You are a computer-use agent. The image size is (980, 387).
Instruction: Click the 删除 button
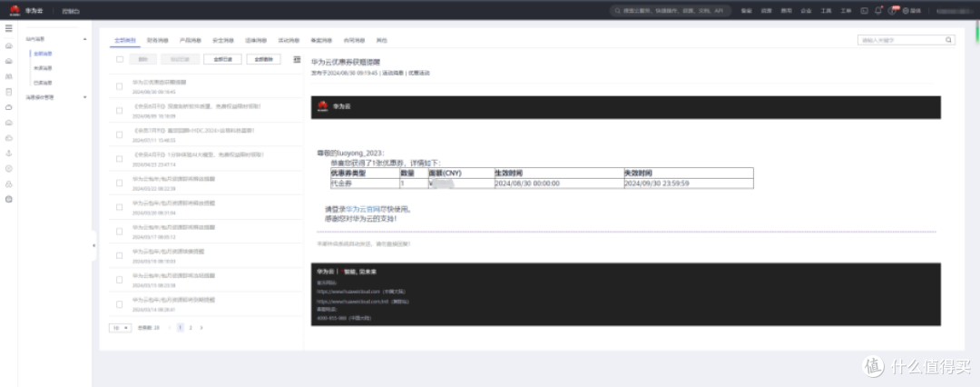tap(143, 59)
